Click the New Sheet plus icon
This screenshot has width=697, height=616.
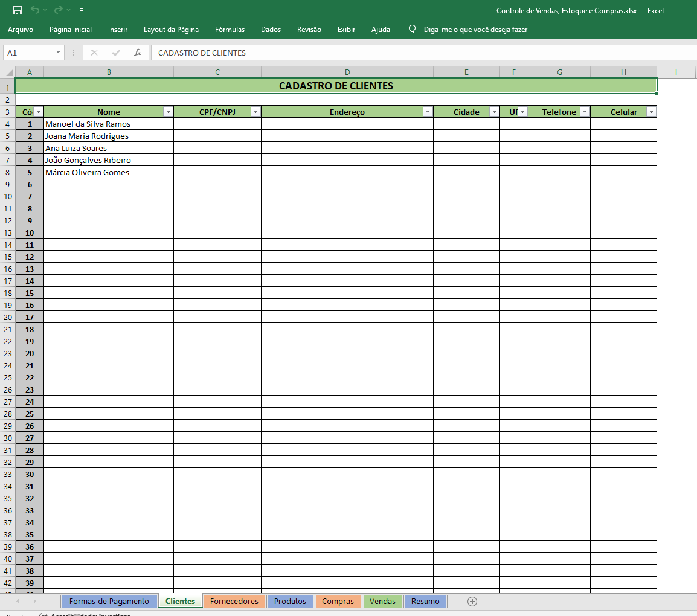(x=472, y=601)
